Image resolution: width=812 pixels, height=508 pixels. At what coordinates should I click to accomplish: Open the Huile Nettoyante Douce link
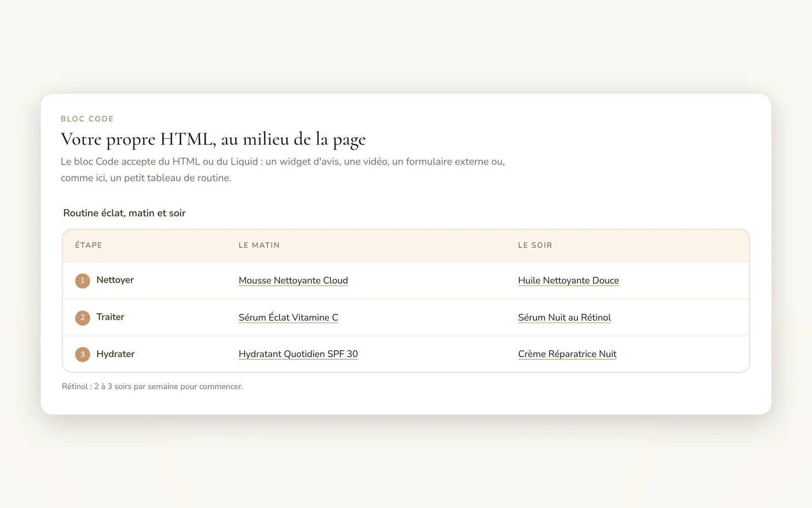(x=568, y=280)
